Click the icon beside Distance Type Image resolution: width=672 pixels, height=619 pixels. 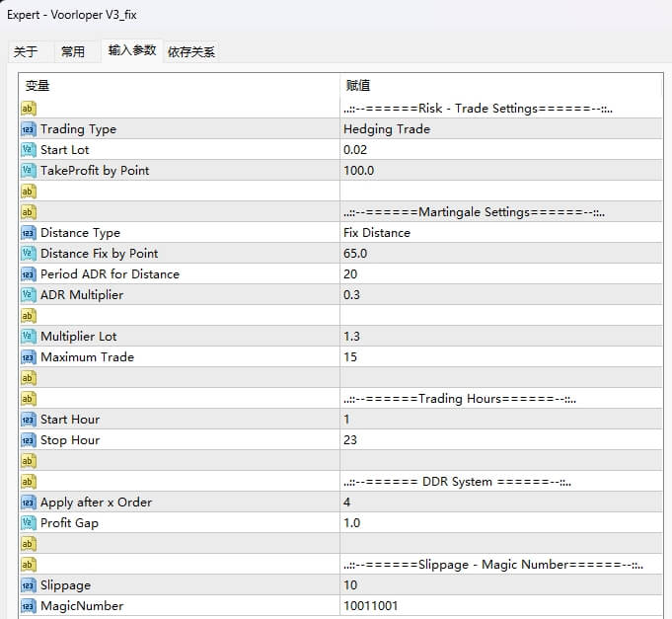29,233
